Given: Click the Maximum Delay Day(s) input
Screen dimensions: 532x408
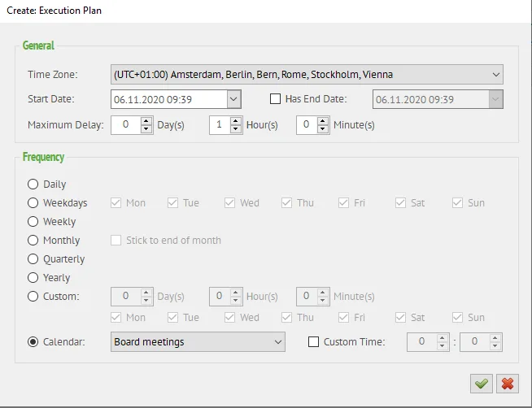Looking at the screenshot, I should coord(126,125).
